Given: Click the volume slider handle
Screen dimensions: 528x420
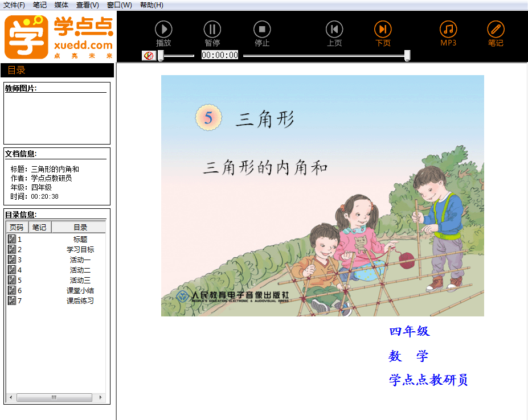Looking at the screenshot, I should point(161,56).
